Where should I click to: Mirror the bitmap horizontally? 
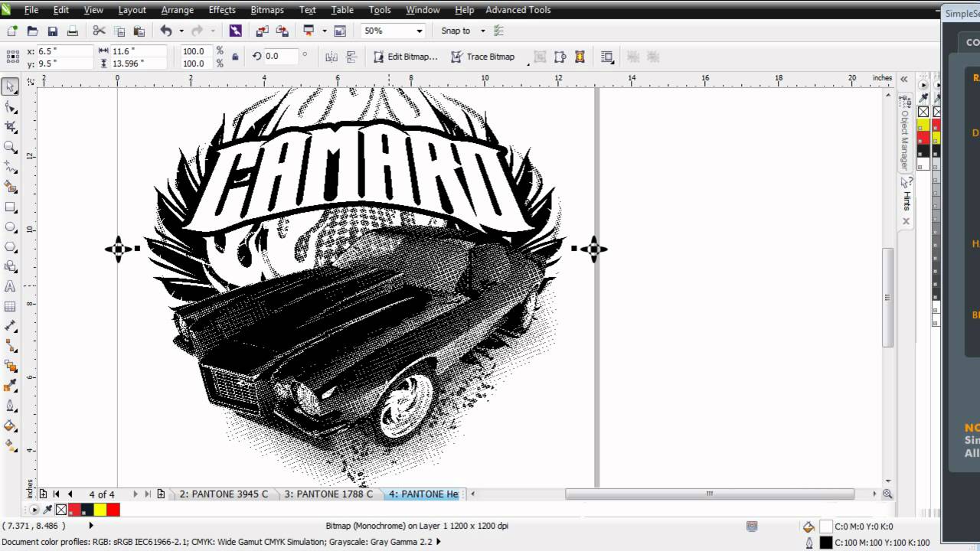(332, 57)
